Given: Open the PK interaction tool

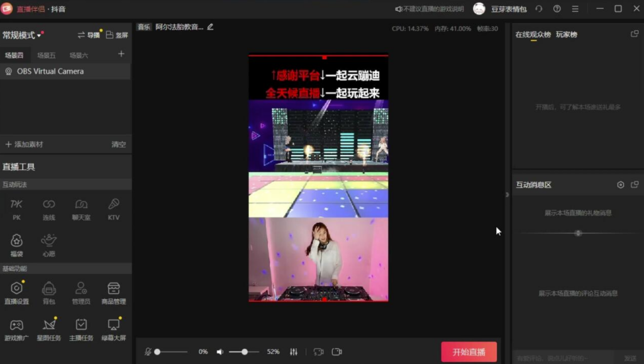Looking at the screenshot, I should 16,209.
